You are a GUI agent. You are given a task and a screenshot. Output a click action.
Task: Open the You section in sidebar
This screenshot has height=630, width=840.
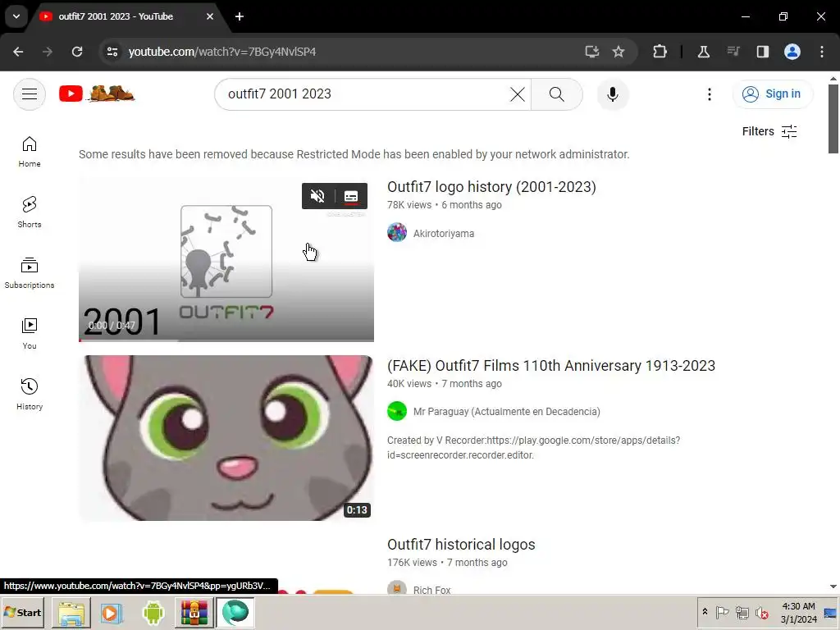[30, 333]
